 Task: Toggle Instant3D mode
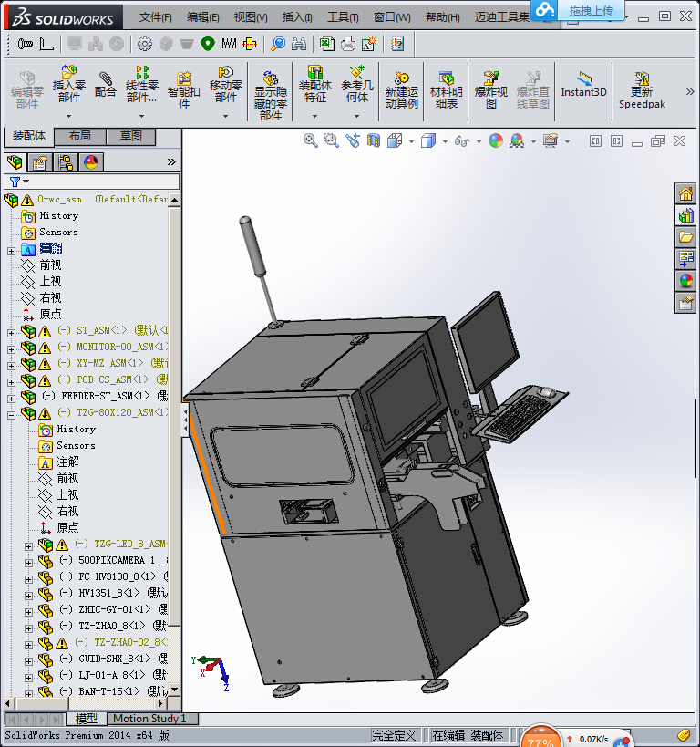pyautogui.click(x=583, y=84)
